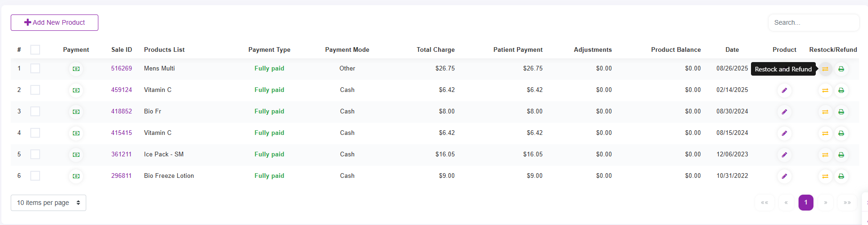Screen dimensions: 868x225
Task: Check the box for row 1 Mens Multi
Action: pyautogui.click(x=35, y=69)
